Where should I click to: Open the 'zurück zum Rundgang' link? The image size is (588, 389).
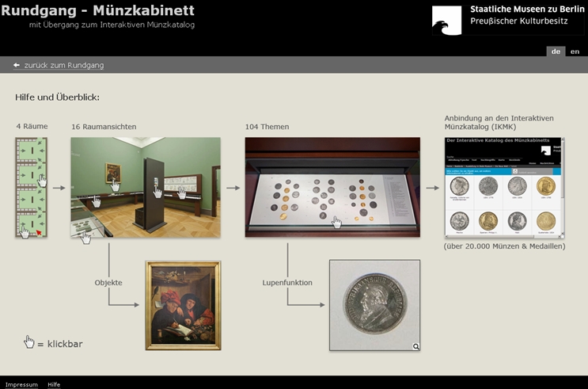click(x=63, y=65)
